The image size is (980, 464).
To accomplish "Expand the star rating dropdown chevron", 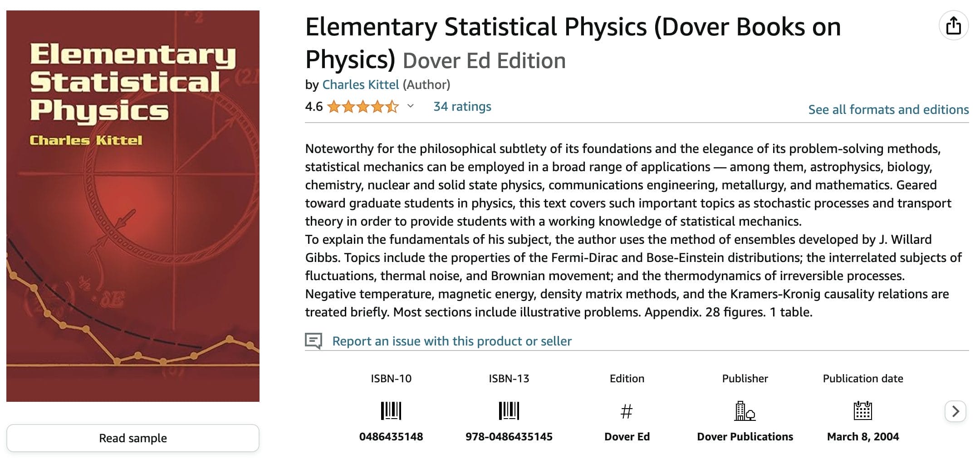I will point(411,107).
